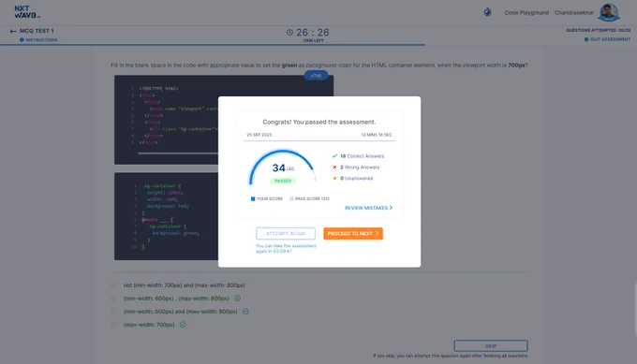Click the Quit Assessment link

click(610, 39)
